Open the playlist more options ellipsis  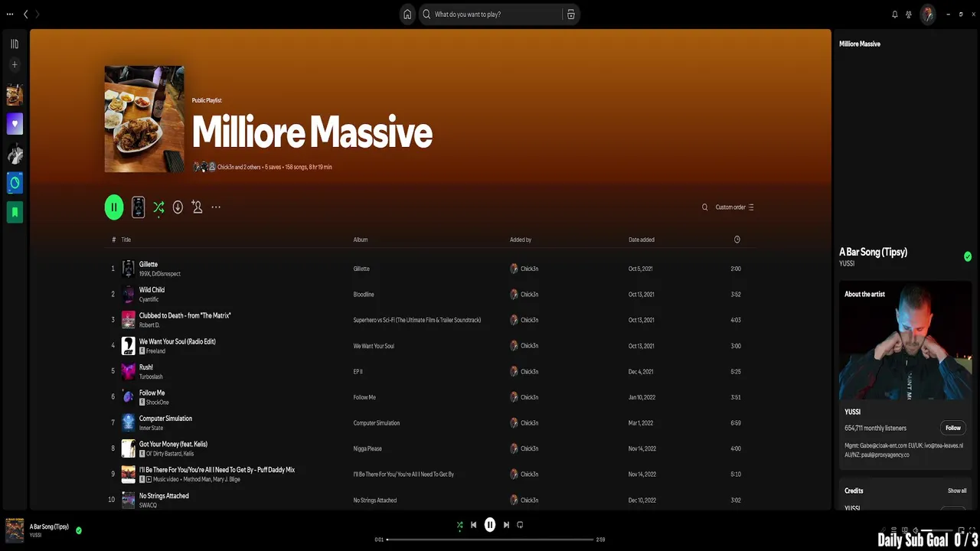[216, 207]
